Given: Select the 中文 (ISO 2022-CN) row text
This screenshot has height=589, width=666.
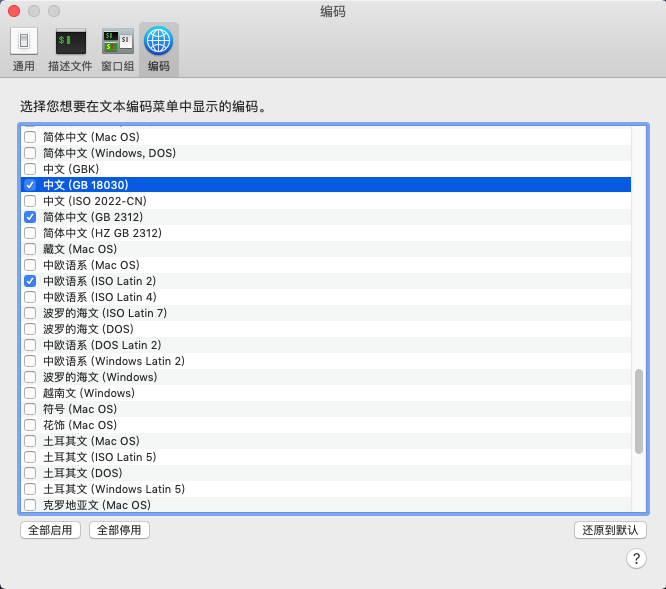Looking at the screenshot, I should (x=95, y=201).
